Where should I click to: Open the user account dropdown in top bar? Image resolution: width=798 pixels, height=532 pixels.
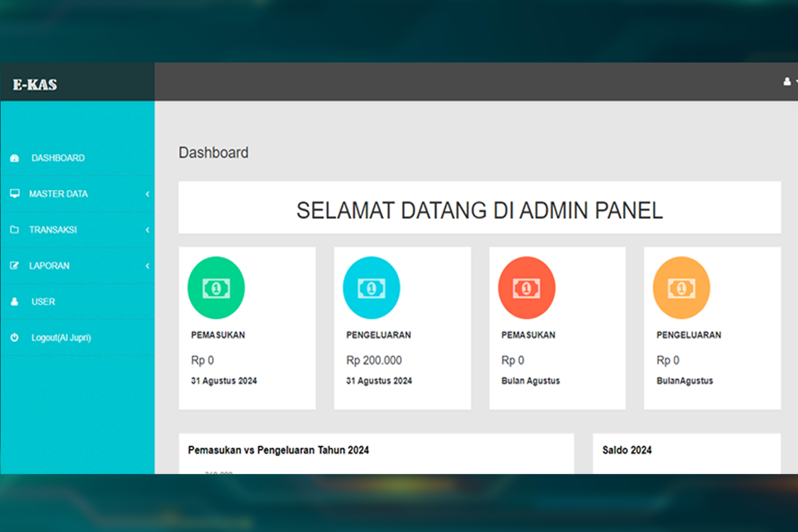point(789,82)
